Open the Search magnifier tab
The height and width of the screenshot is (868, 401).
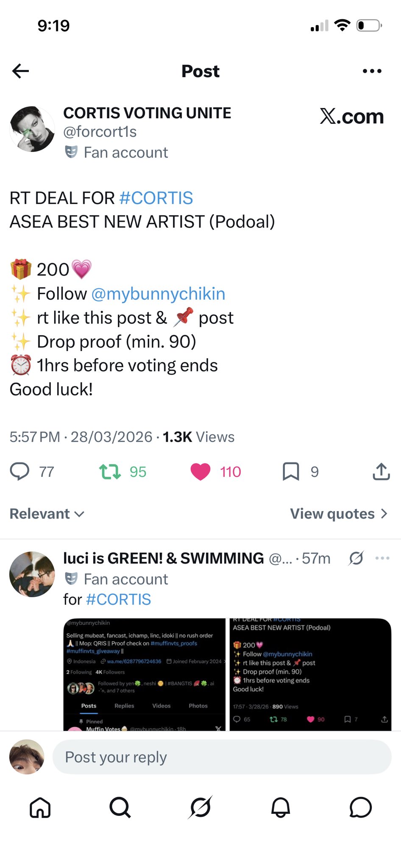click(x=120, y=807)
